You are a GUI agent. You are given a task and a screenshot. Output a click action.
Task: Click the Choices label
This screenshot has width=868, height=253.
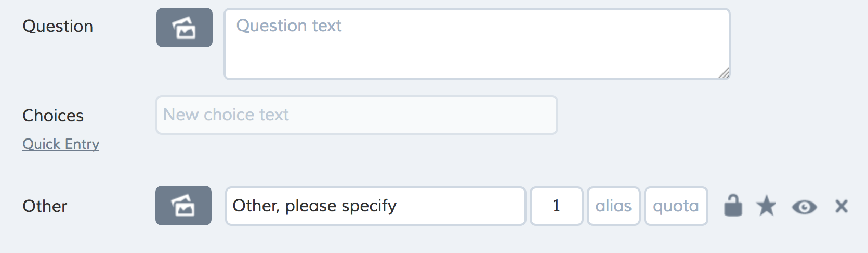53,116
